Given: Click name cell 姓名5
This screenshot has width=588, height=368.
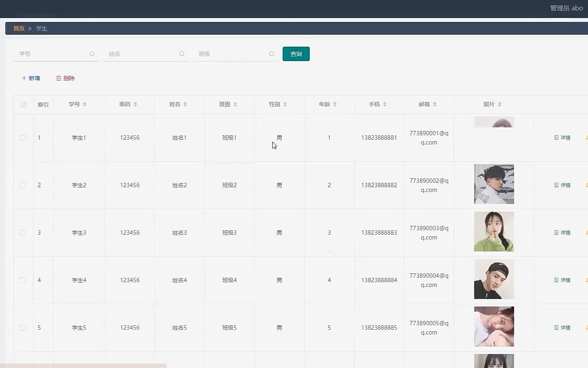Looking at the screenshot, I should 179,328.
